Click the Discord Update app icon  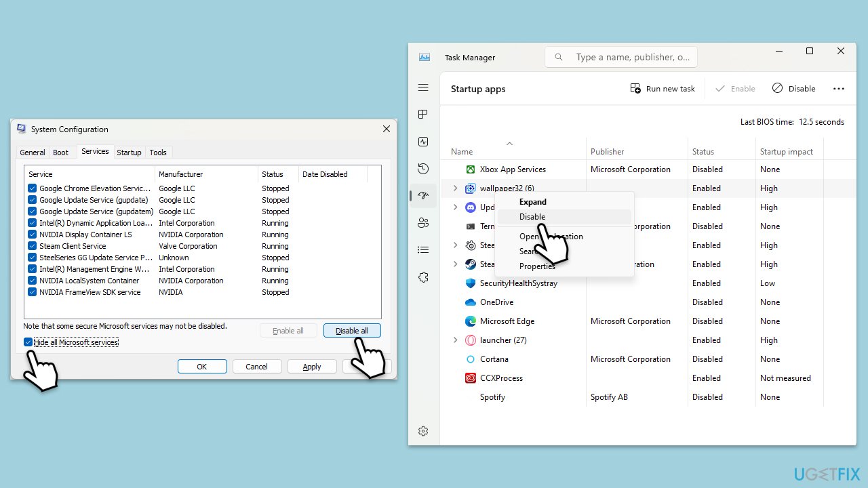click(471, 207)
